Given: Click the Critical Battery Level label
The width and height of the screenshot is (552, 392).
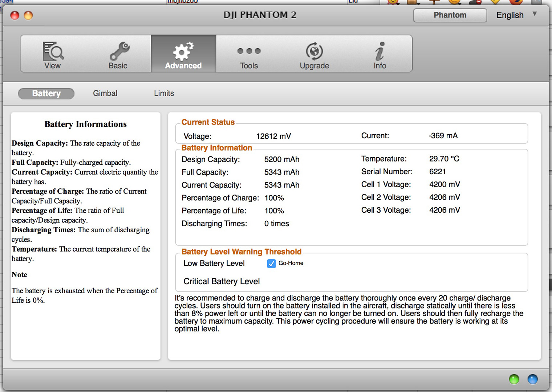Looking at the screenshot, I should coord(222,281).
